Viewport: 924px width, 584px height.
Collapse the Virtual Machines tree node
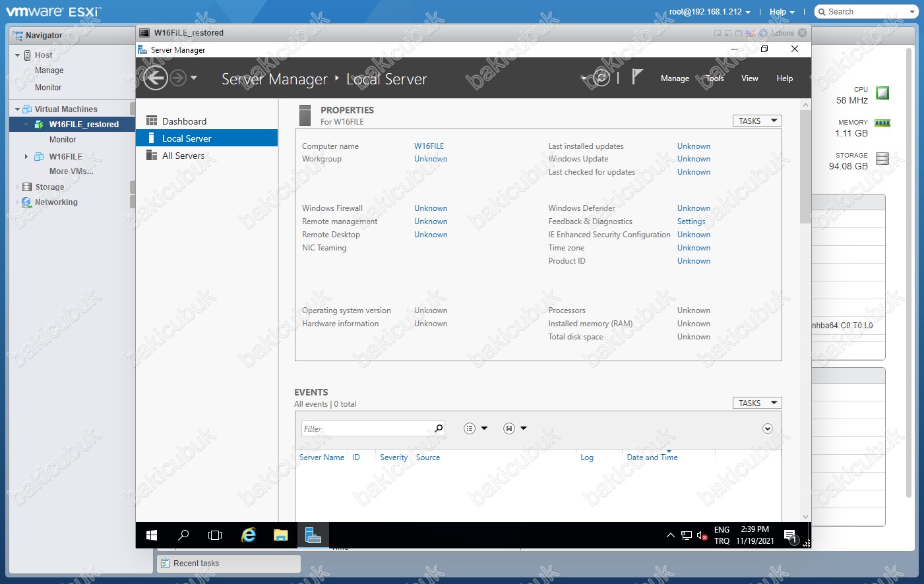tap(17, 109)
